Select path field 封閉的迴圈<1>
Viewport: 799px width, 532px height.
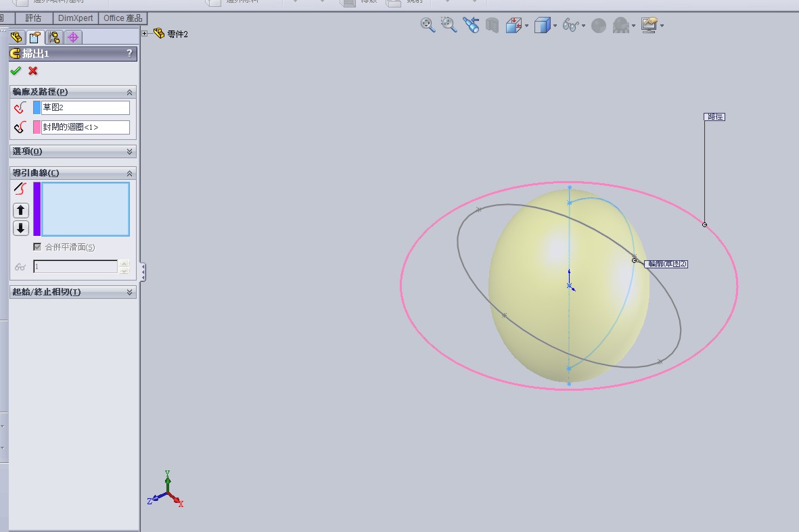pos(85,127)
